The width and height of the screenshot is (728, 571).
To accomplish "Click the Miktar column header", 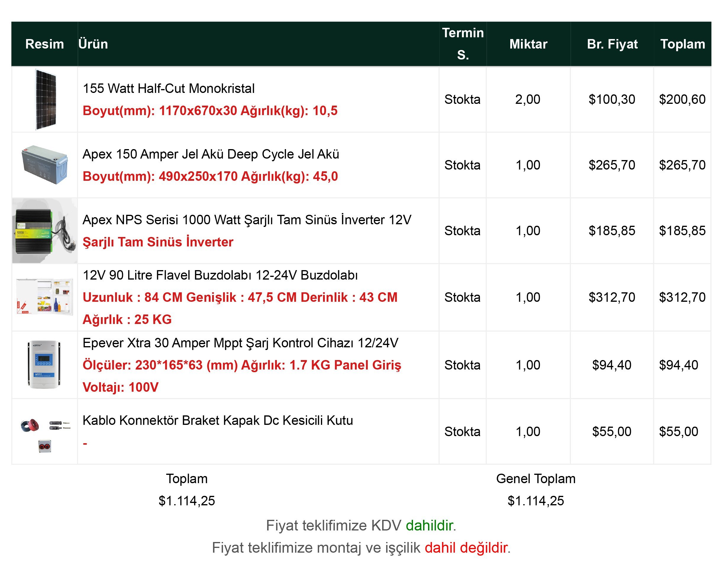I will click(528, 44).
